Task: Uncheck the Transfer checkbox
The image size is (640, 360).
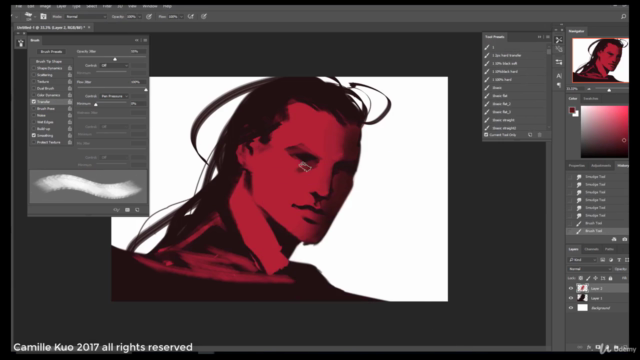Action: [33, 102]
